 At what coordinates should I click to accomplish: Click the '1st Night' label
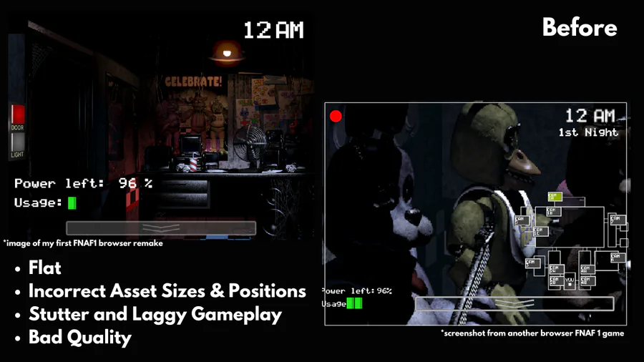(x=588, y=132)
